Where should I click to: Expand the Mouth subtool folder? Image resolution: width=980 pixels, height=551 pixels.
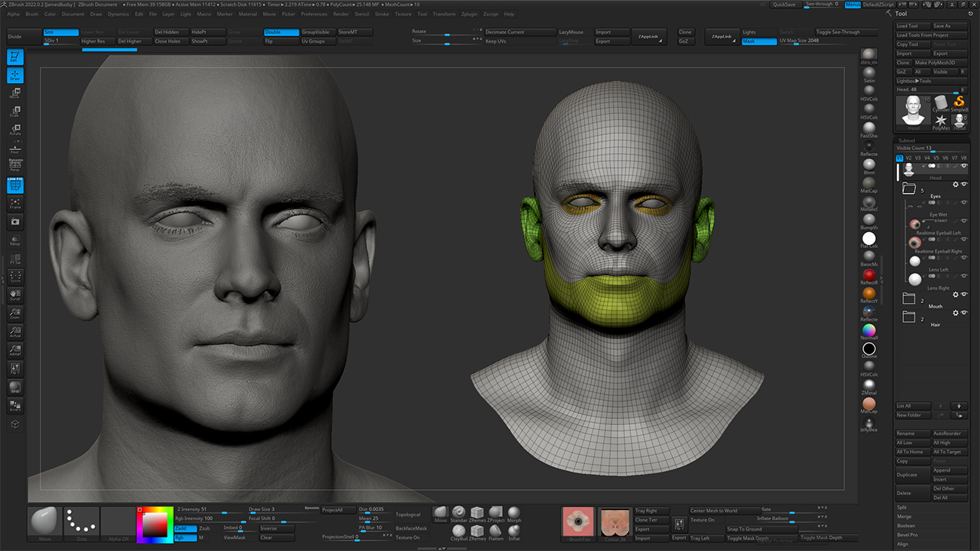[x=908, y=299]
